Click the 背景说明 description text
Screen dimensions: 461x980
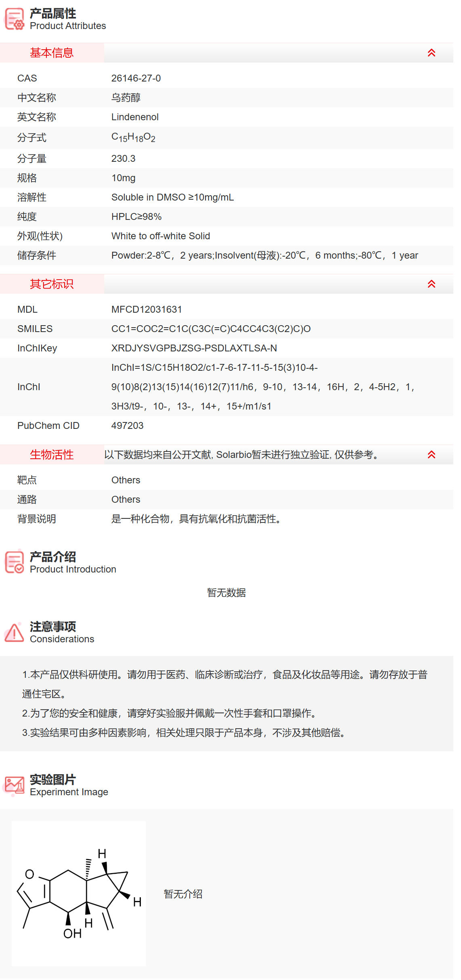pos(196,519)
